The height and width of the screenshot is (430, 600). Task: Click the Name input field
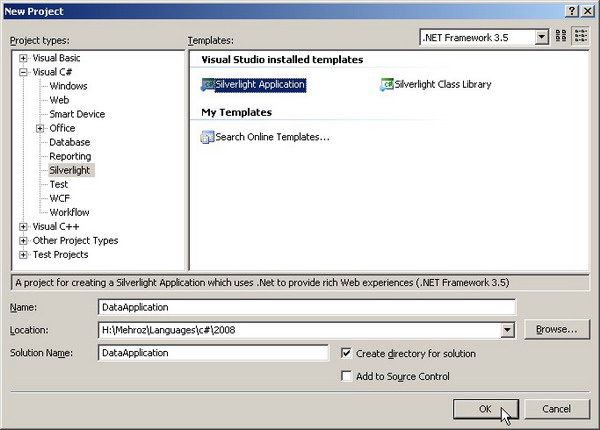307,307
